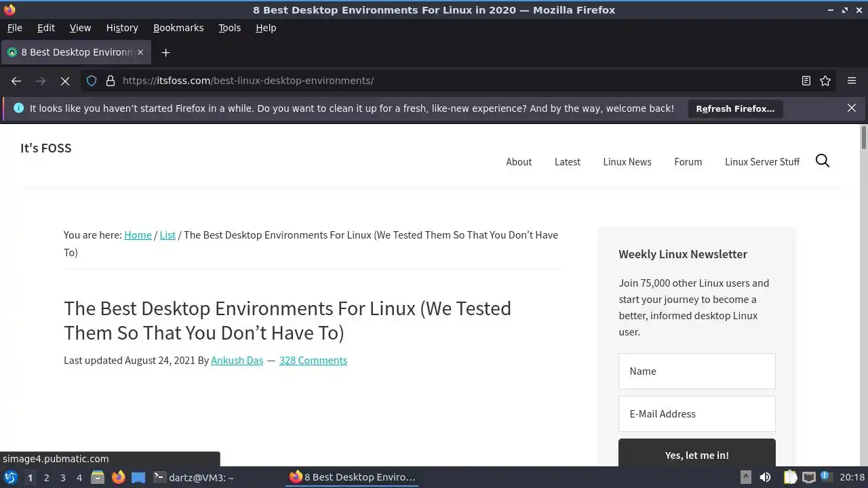Click the volume speaker icon in tray

coord(765,477)
